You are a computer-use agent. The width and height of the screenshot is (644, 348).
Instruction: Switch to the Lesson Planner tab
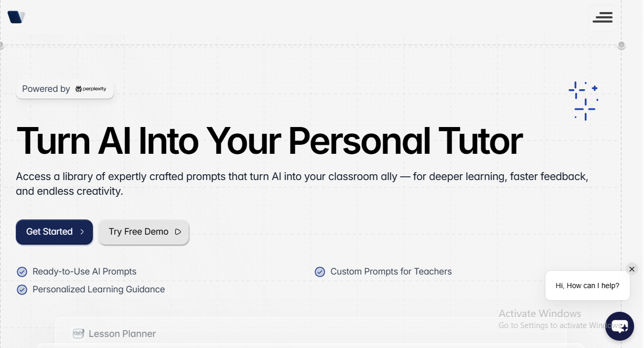tap(114, 334)
